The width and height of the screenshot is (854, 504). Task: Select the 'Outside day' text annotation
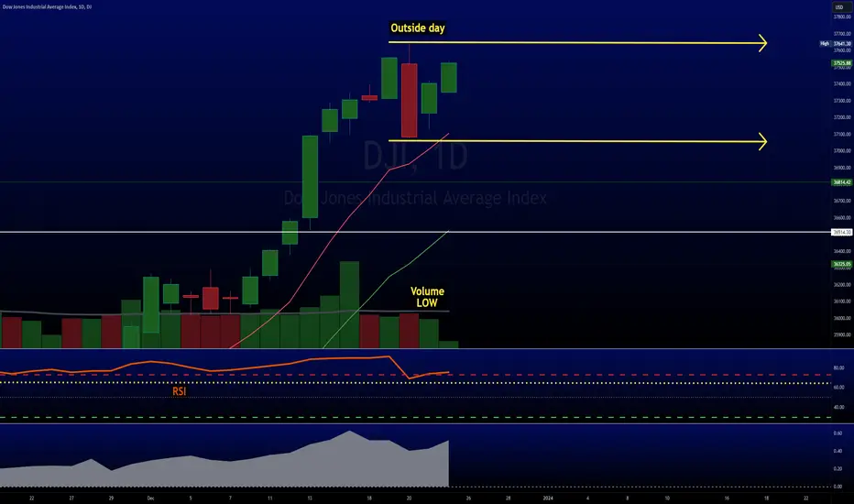pyautogui.click(x=418, y=27)
